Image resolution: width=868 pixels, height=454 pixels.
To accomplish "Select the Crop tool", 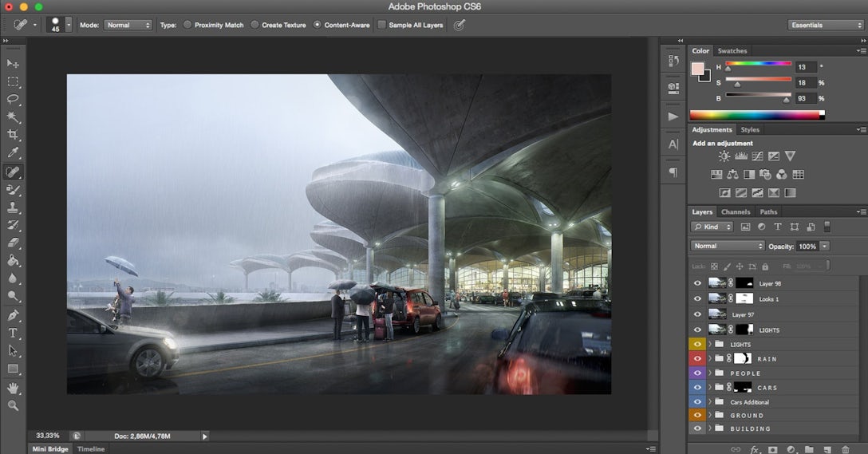I will [x=14, y=135].
